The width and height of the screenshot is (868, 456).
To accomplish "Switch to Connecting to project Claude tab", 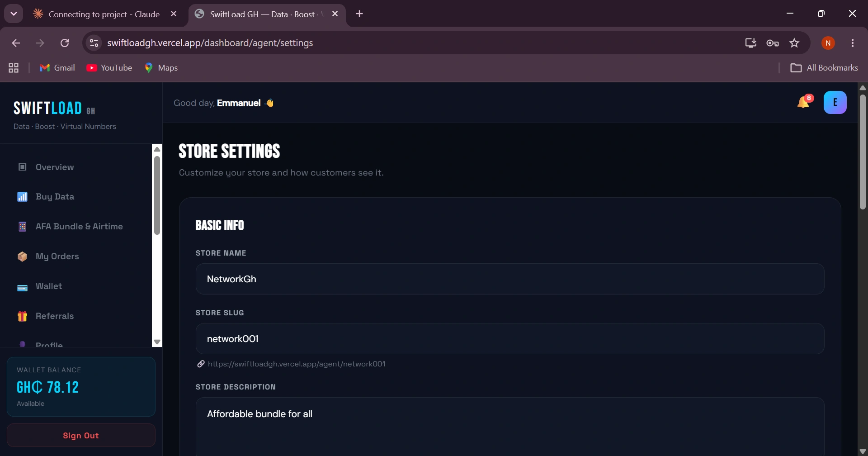I will (104, 14).
